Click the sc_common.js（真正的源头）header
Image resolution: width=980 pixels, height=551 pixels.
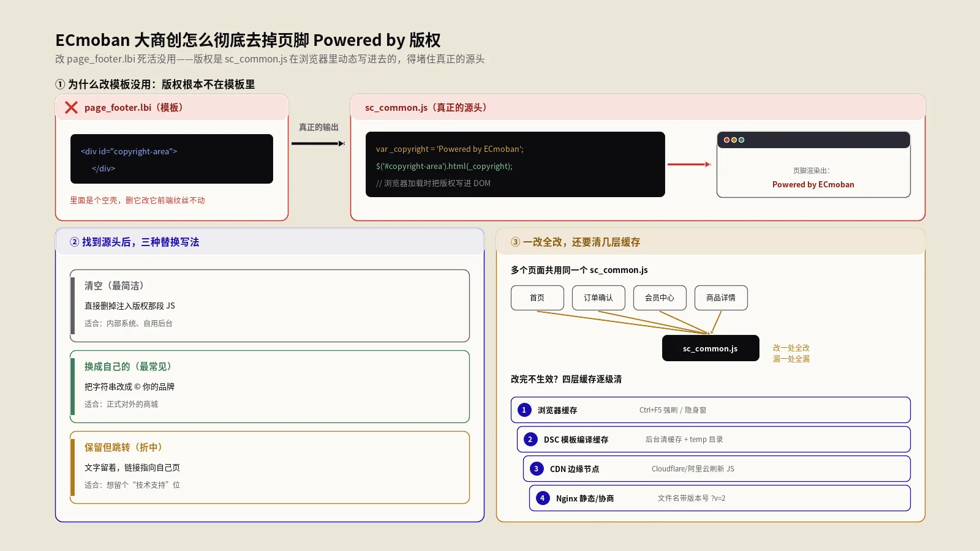tap(638, 107)
